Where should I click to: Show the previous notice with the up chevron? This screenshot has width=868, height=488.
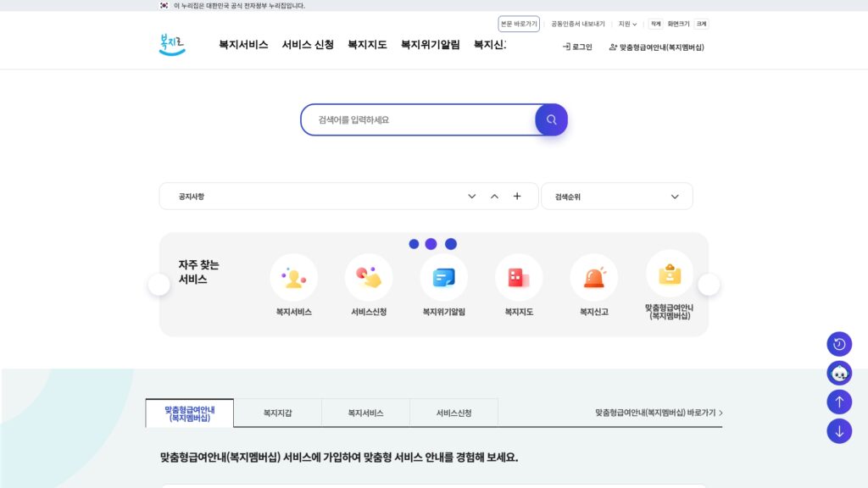point(494,197)
